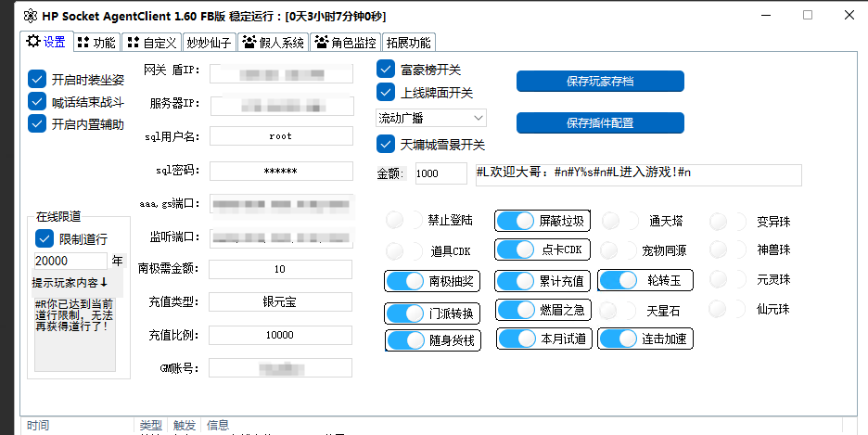Enable the 元灵珠 toggle
Image resolution: width=868 pixels, height=435 pixels.
727,279
